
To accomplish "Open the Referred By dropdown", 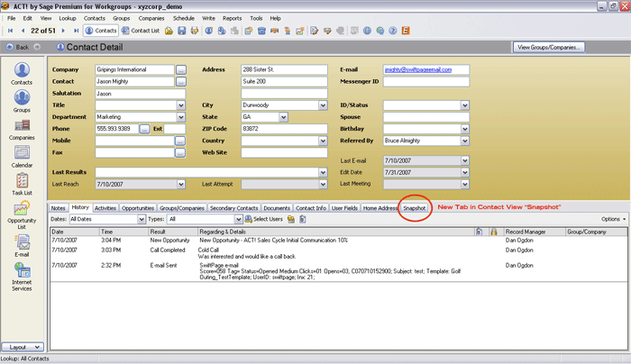I will pyautogui.click(x=465, y=141).
